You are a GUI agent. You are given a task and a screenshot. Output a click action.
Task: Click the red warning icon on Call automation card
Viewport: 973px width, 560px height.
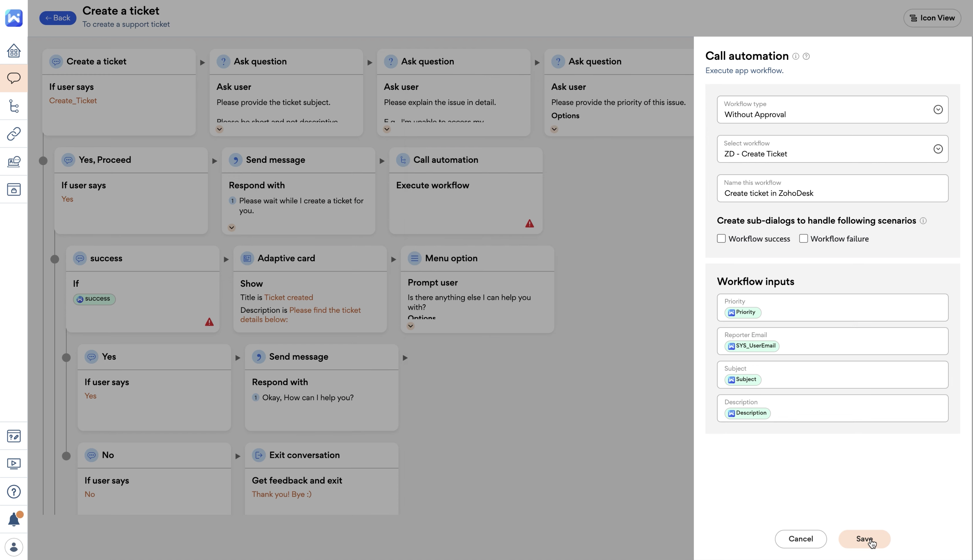click(x=529, y=224)
